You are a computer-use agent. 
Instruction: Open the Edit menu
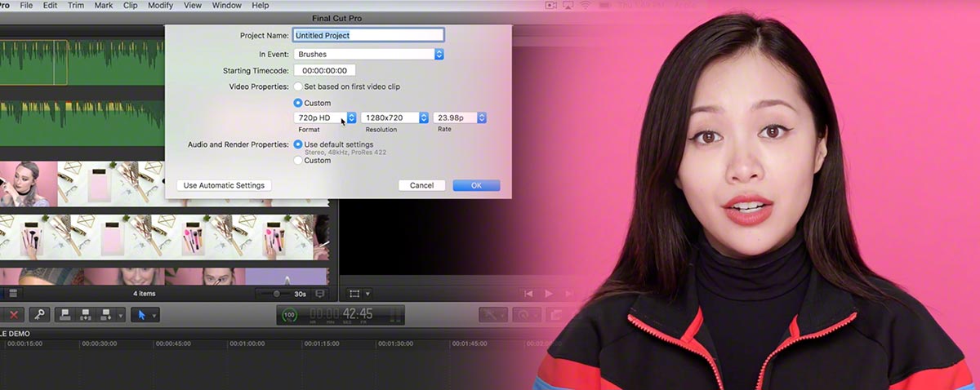(x=51, y=5)
